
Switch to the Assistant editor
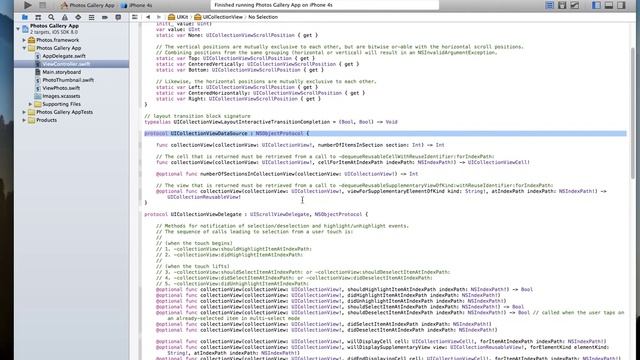[x=562, y=5]
